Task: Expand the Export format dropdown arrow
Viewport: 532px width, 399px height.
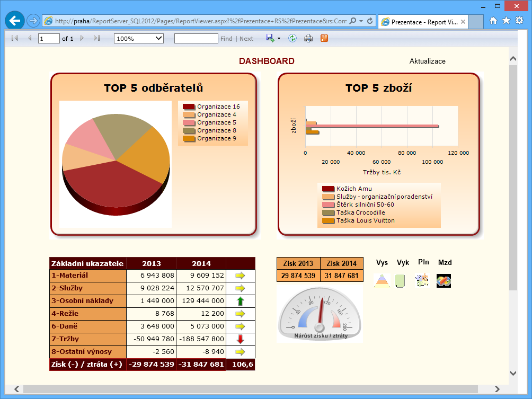Action: pos(279,39)
